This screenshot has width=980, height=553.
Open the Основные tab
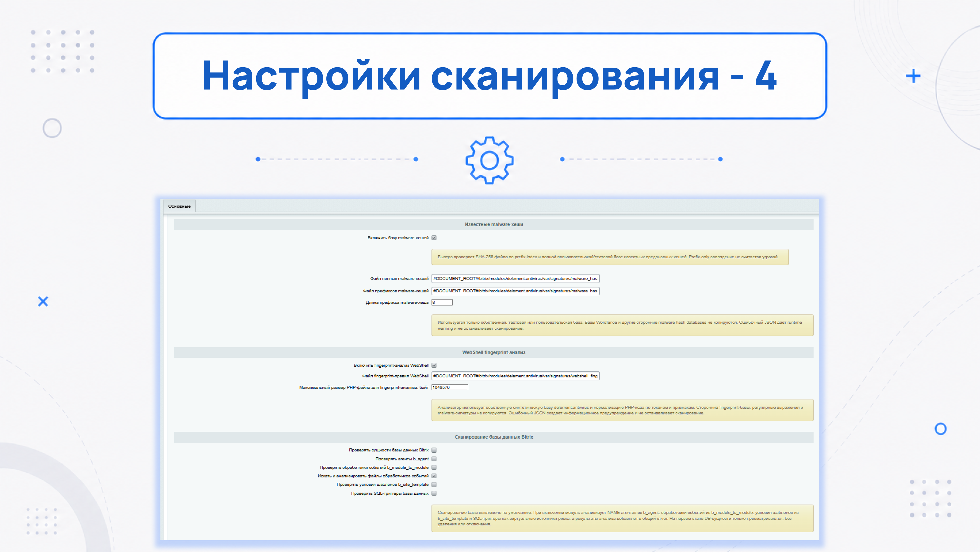179,206
